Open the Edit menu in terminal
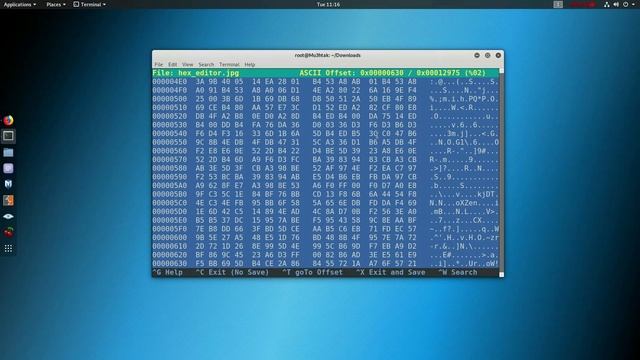Image resolution: width=640 pixels, height=360 pixels. (173, 64)
